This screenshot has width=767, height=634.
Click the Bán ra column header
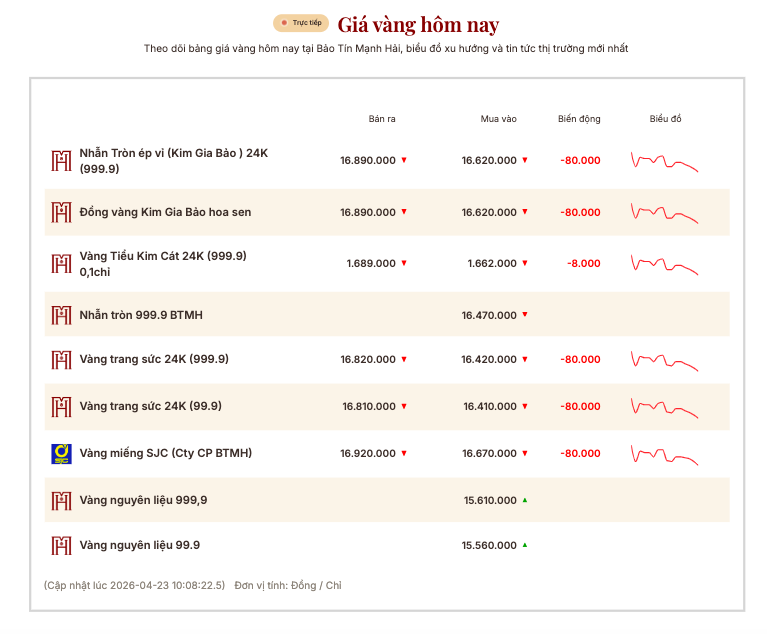[x=382, y=119]
